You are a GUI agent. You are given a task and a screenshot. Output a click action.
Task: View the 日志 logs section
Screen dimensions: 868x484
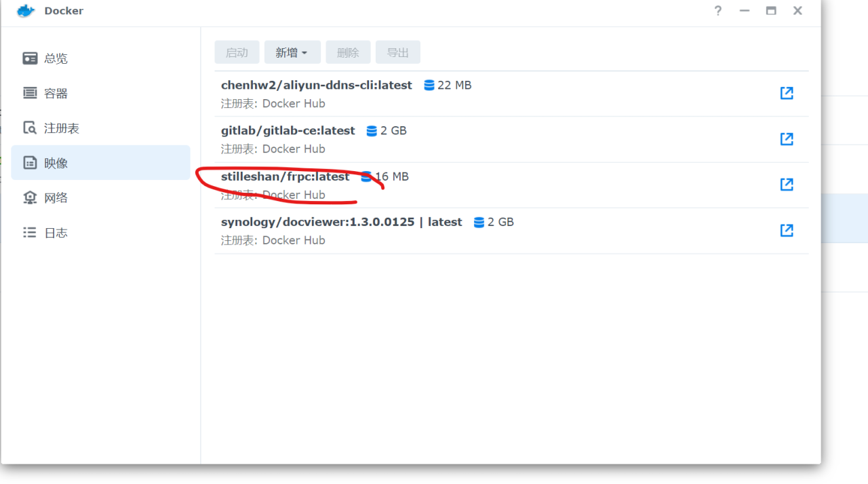(56, 233)
